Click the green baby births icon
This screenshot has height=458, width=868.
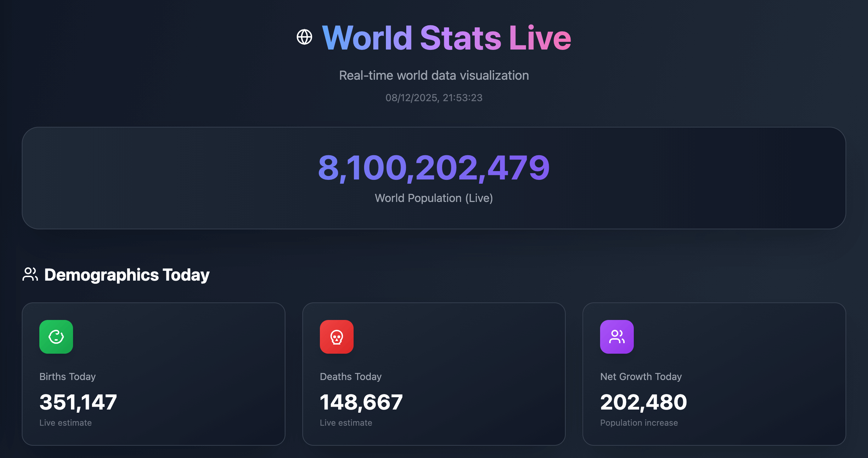[56, 336]
